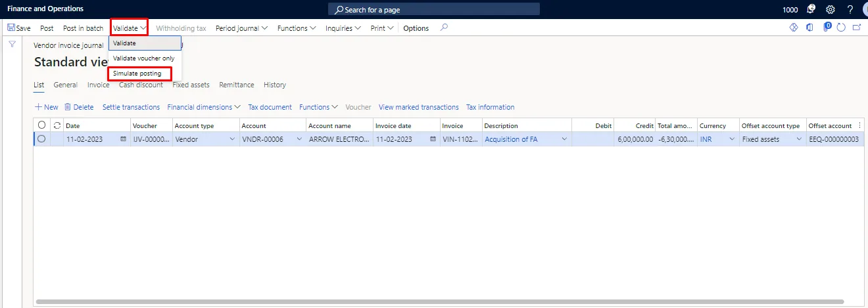The width and height of the screenshot is (868, 308).
Task: Open the Date calendar picker icon
Action: click(x=123, y=139)
